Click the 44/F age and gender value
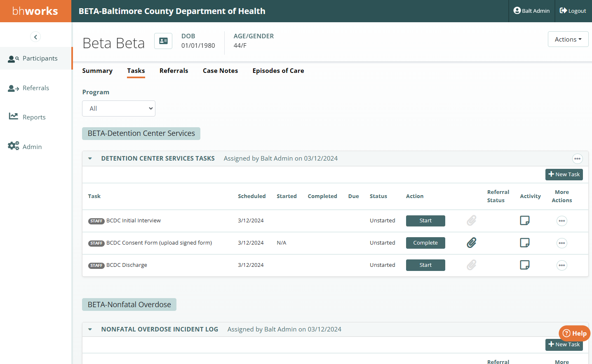This screenshot has height=364, width=592. [x=240, y=46]
